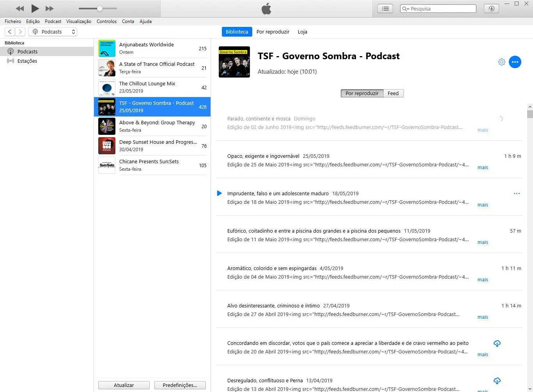The height and width of the screenshot is (392, 533).
Task: Switch to the top Por reproduzir tab
Action: (x=273, y=32)
